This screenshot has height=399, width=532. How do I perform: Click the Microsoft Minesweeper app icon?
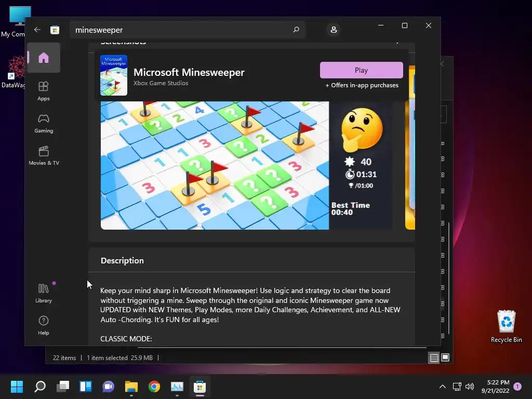pos(114,75)
